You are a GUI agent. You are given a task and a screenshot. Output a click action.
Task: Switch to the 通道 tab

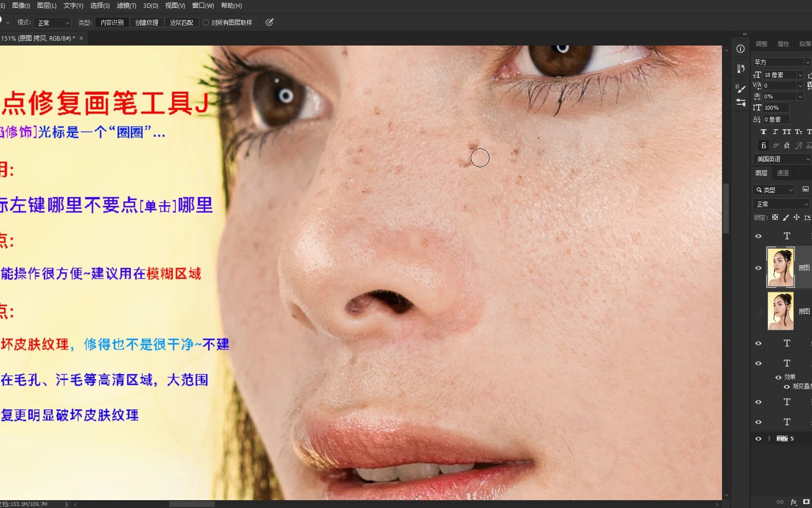(783, 173)
